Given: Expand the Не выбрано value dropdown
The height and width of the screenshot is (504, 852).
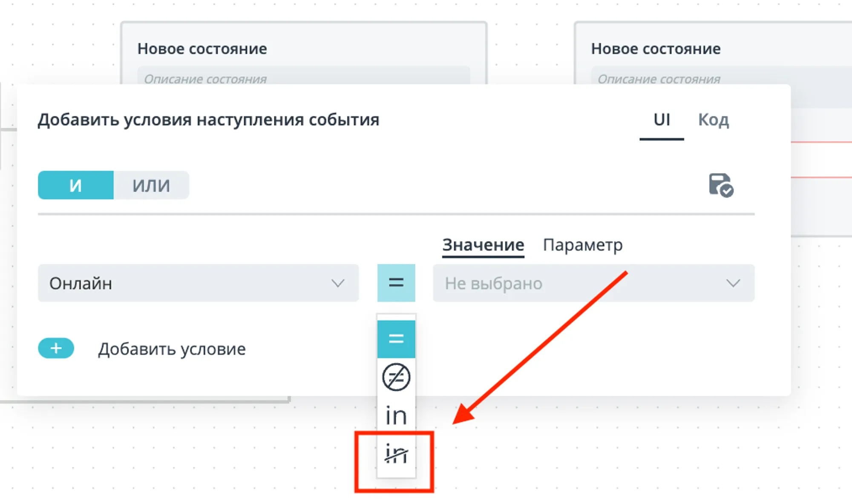Looking at the screenshot, I should [x=593, y=283].
